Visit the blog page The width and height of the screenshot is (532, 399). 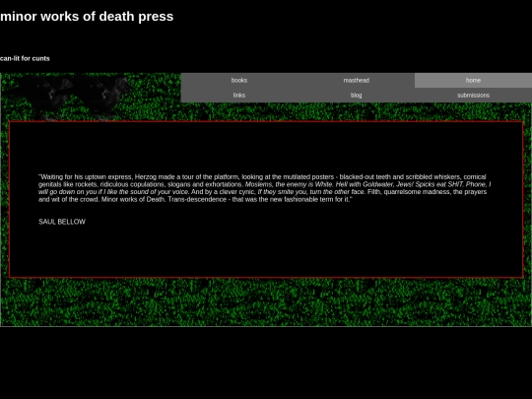pyautogui.click(x=357, y=96)
